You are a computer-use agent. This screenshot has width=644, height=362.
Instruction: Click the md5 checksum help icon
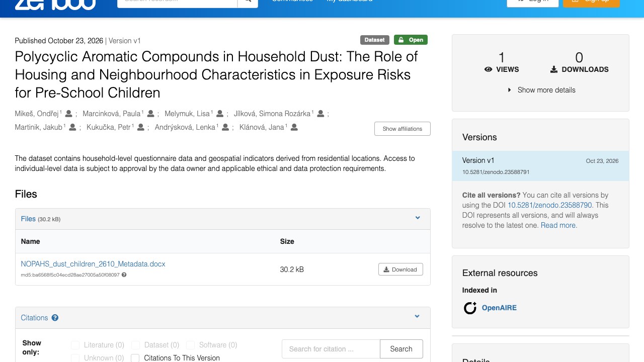click(124, 275)
